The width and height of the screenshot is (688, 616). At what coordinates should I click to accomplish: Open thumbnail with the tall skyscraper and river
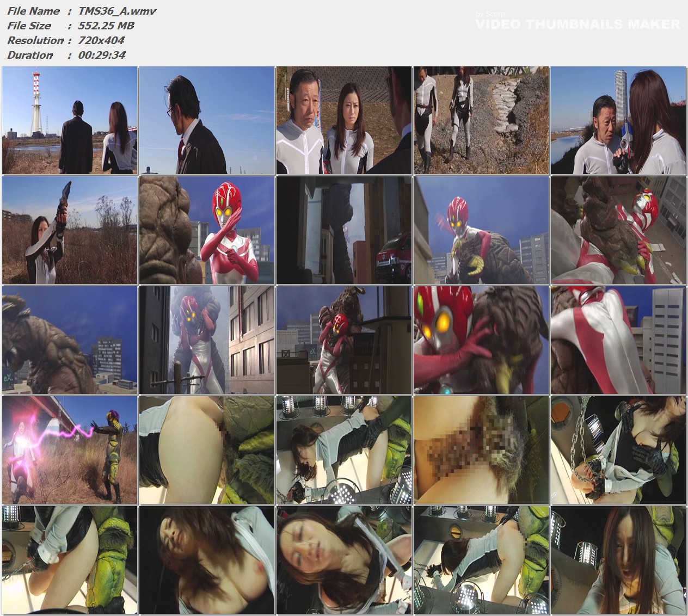coord(618,120)
